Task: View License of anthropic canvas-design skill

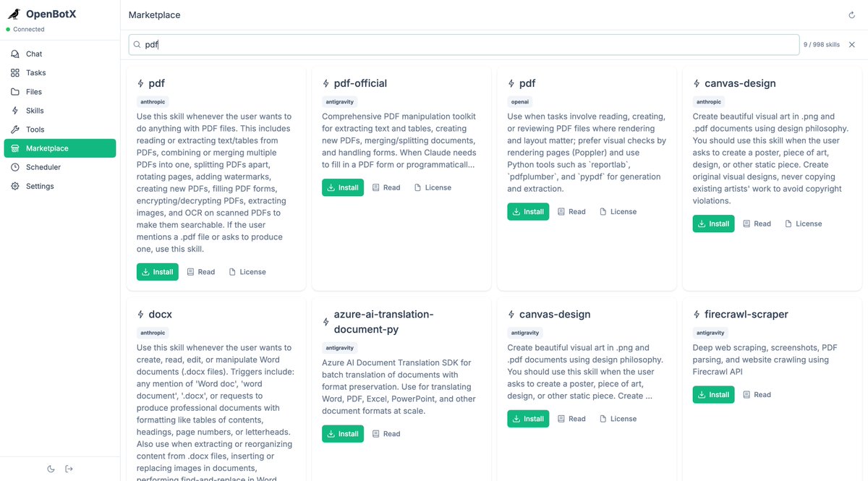Action: tap(803, 224)
